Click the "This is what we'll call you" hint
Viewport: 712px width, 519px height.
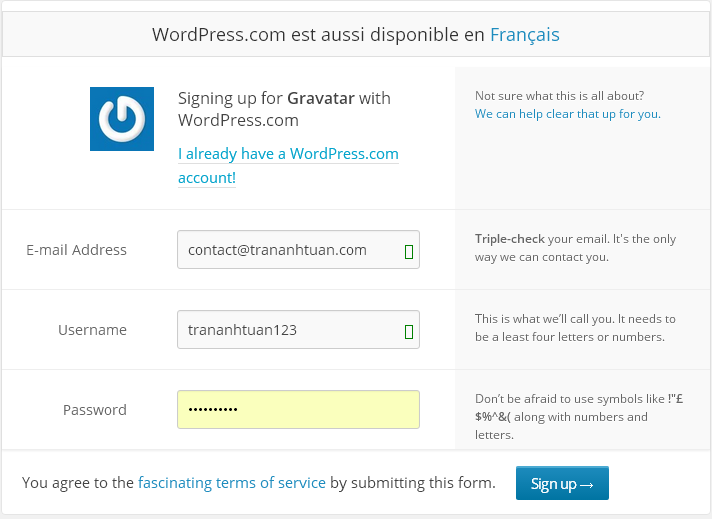(x=575, y=328)
